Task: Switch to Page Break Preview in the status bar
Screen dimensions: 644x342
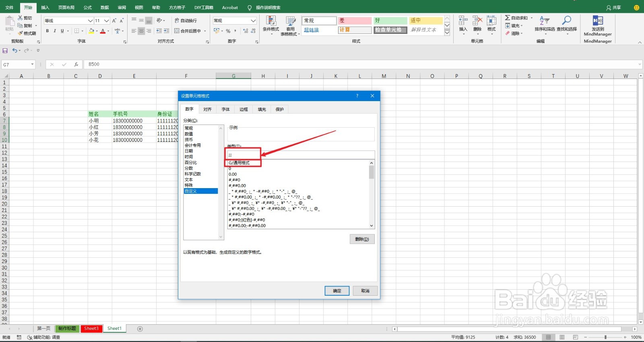Action: [x=576, y=337]
